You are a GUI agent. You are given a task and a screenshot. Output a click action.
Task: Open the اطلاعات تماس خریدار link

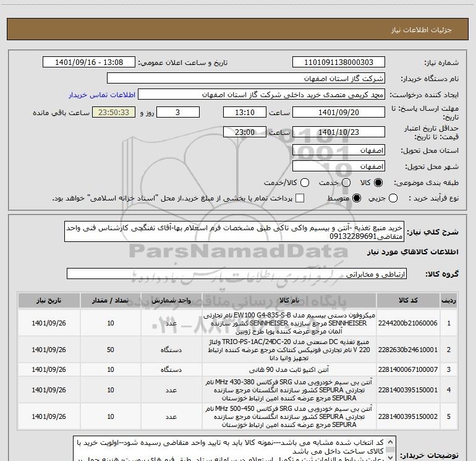(x=102, y=95)
